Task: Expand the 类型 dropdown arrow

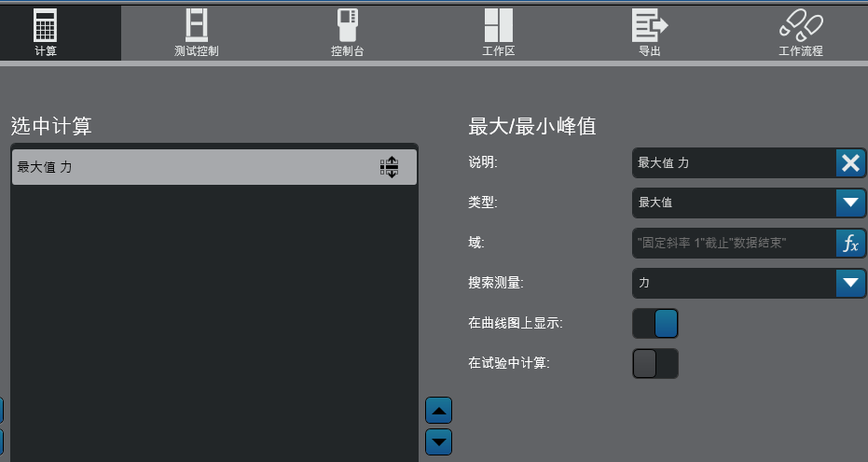Action: coord(850,203)
